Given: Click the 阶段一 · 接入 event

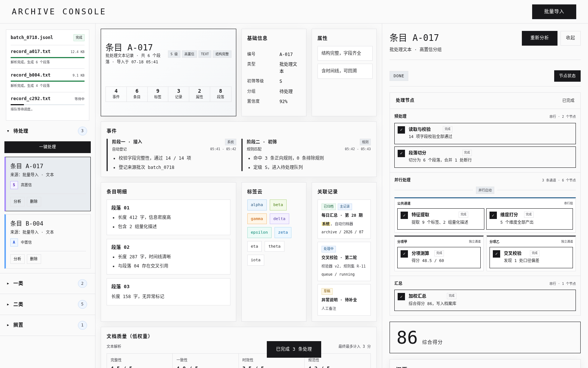Looking at the screenshot, I should pos(171,155).
